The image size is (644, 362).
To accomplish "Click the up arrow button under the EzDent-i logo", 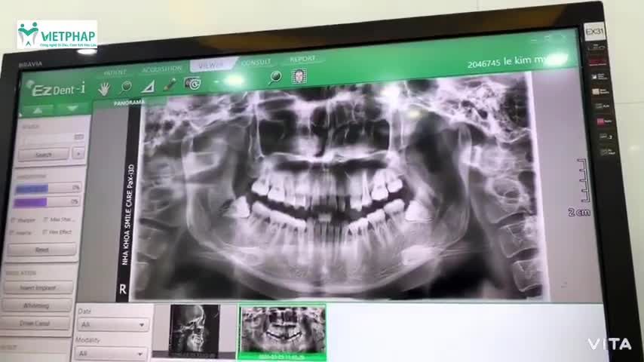I will (x=38, y=110).
